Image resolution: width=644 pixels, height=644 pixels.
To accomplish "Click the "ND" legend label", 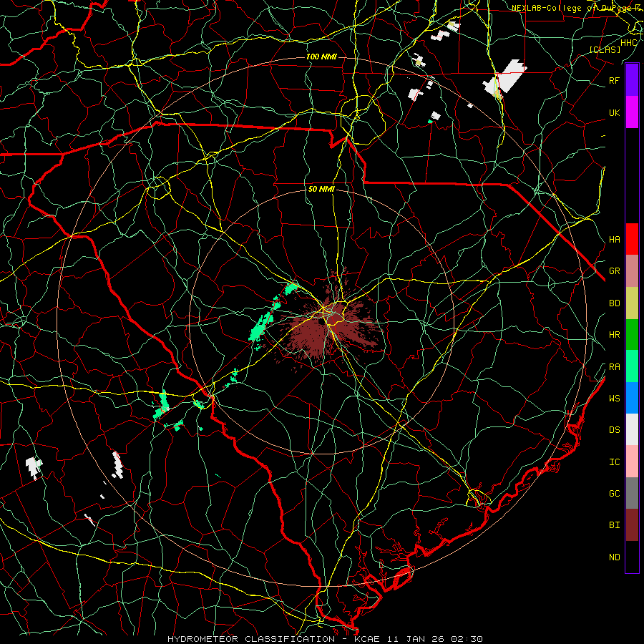I will (614, 557).
